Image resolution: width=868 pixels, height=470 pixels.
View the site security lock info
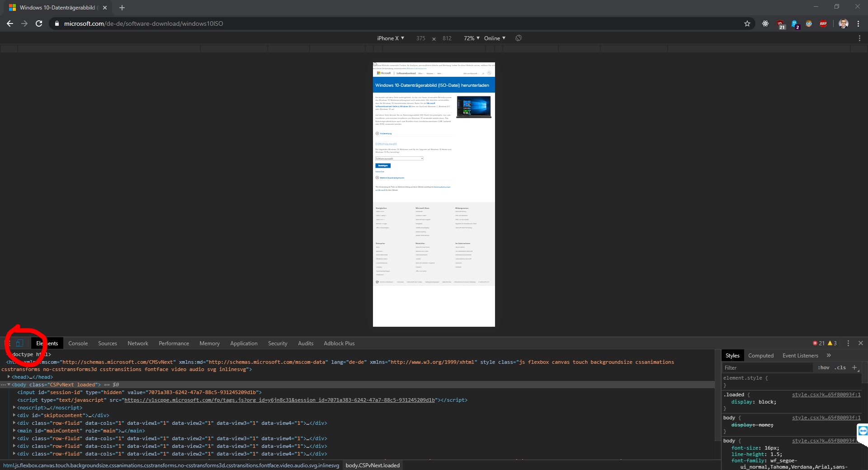[57, 23]
